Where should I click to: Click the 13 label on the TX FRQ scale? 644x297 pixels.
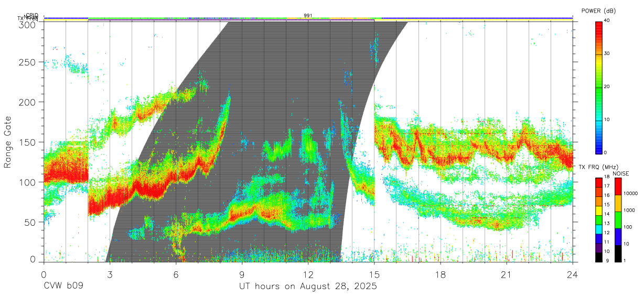[x=607, y=224]
